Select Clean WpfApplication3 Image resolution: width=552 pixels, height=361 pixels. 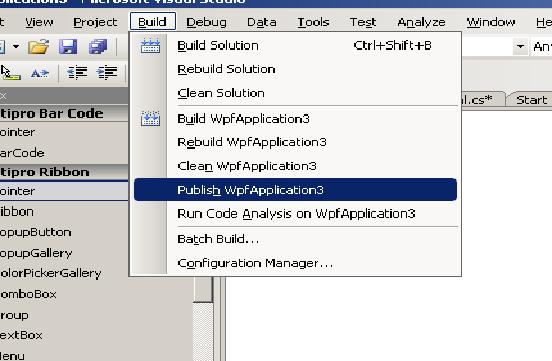(x=295, y=166)
